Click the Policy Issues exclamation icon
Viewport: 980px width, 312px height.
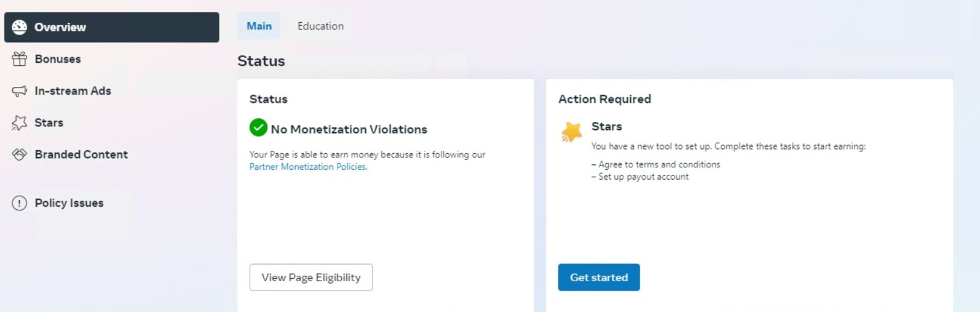click(19, 203)
